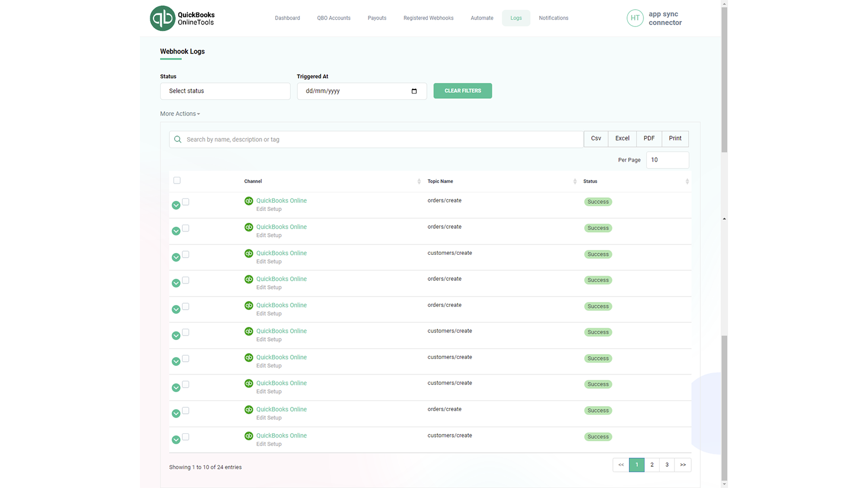Sort table by Topic Name column arrows

575,182
